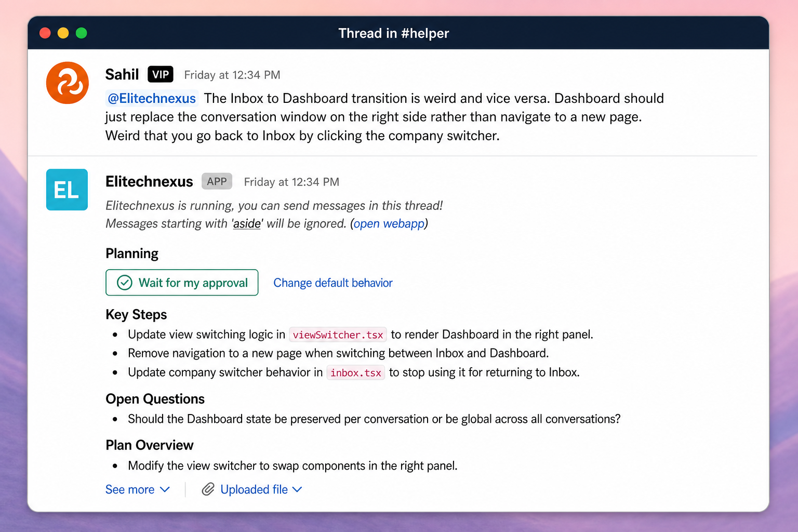This screenshot has width=798, height=532.
Task: Click the Thread in #helper window title
Action: [394, 33]
